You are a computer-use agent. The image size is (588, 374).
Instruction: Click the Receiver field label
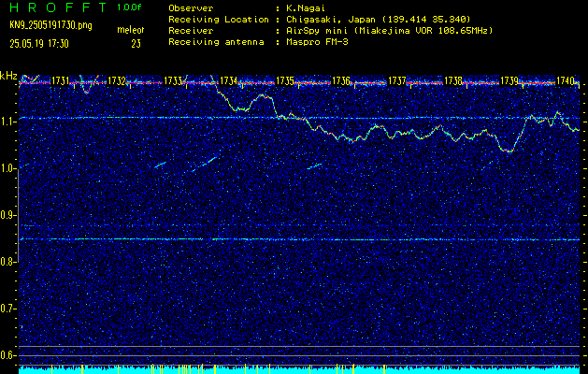[x=191, y=30]
